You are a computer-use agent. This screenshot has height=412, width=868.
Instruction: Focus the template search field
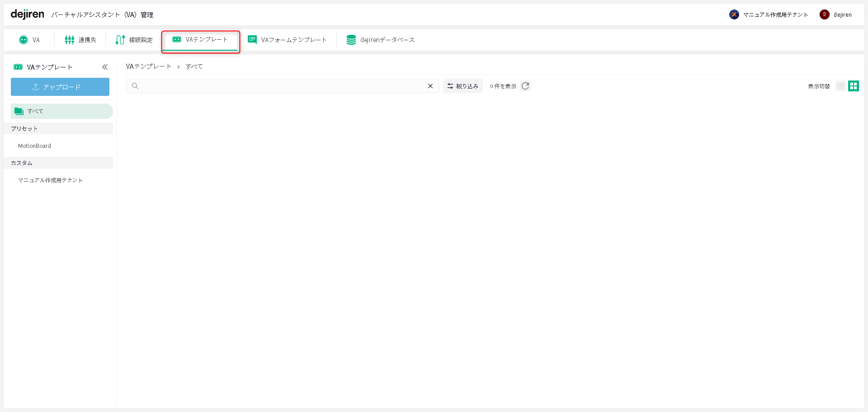[283, 86]
